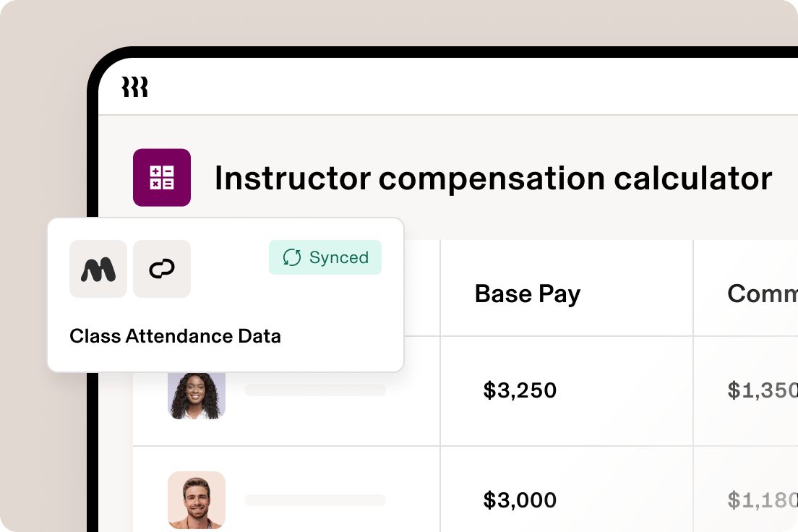Expand the Base Pay column header
Image resolution: width=798 pixels, height=532 pixels.
click(527, 293)
